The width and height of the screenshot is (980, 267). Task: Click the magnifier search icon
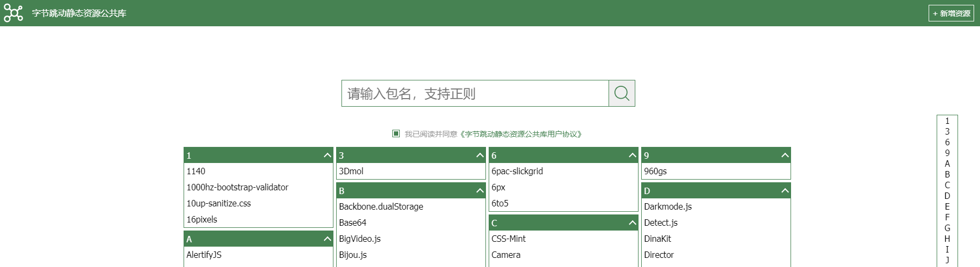point(621,93)
